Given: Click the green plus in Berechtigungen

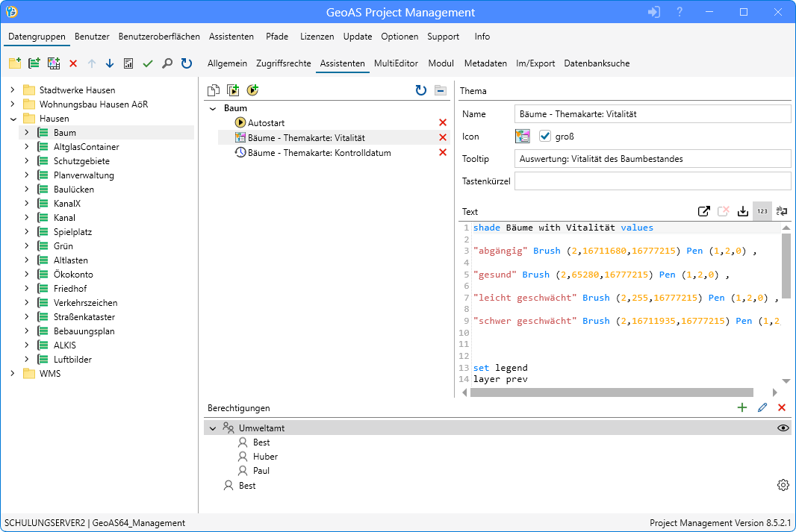Looking at the screenshot, I should pyautogui.click(x=741, y=407).
